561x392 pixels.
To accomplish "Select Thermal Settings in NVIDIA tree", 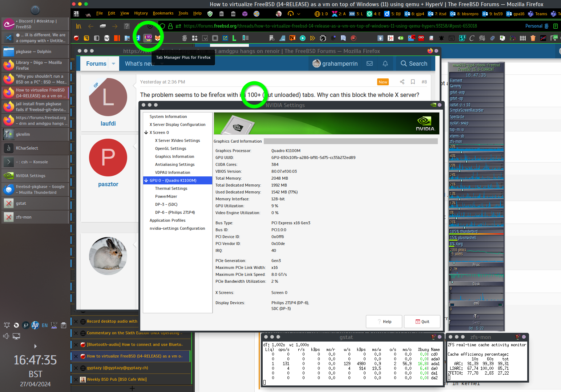I will [x=171, y=189].
